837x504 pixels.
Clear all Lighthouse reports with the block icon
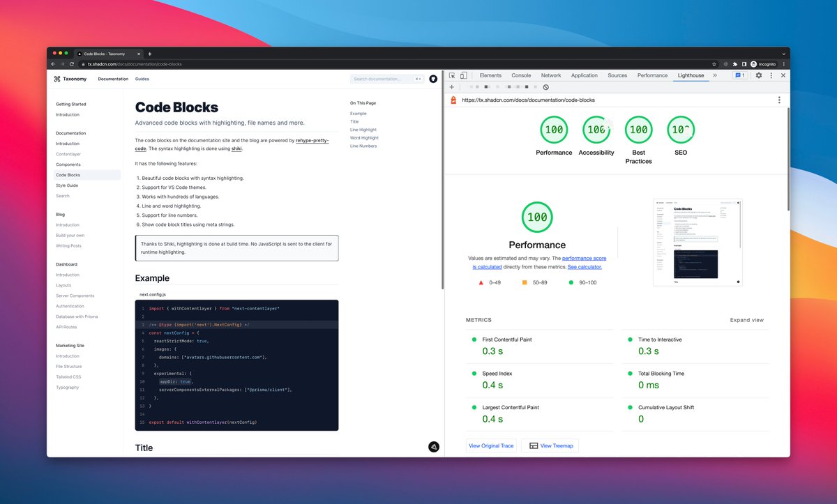click(545, 87)
